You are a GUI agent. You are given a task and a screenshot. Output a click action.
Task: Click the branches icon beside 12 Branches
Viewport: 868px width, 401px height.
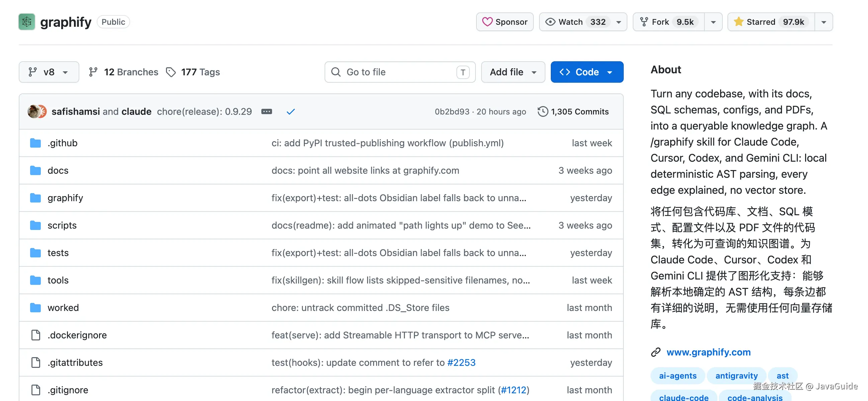[93, 72]
